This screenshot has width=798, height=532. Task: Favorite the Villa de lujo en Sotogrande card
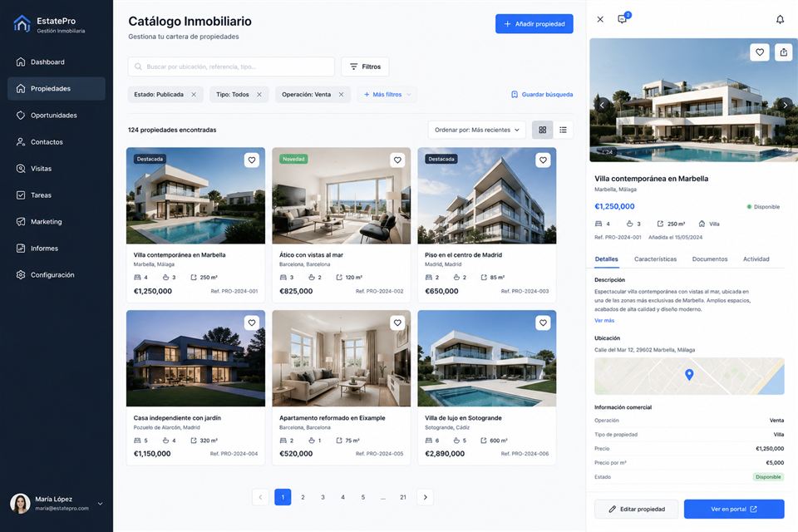543,323
